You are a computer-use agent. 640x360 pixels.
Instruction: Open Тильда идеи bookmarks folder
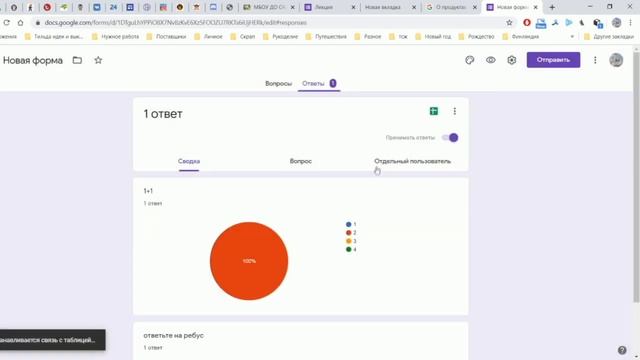54,37
